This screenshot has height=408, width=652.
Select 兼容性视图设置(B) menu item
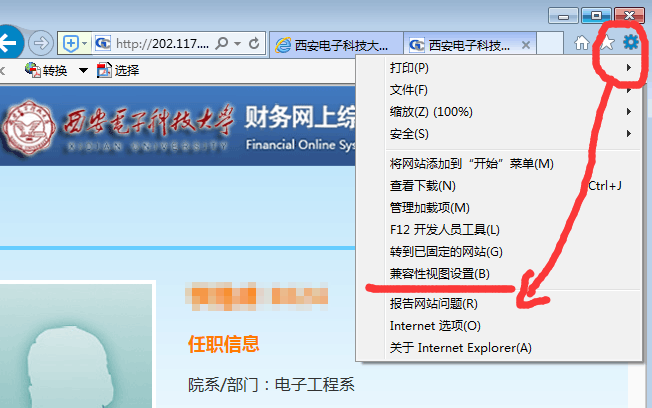pos(440,274)
